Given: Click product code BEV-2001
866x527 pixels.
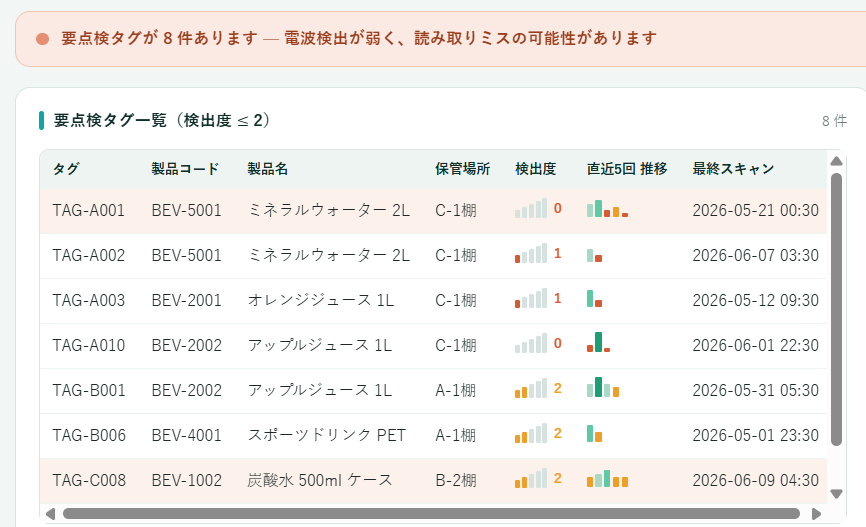Looking at the screenshot, I should [x=186, y=301].
